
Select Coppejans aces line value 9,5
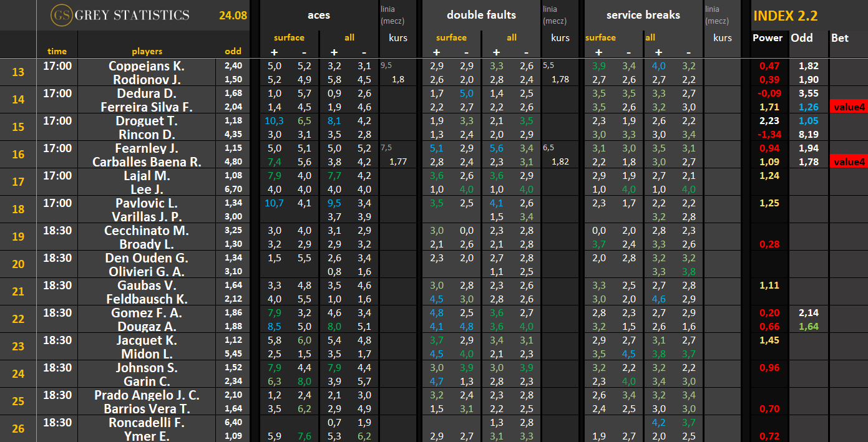tap(386, 64)
